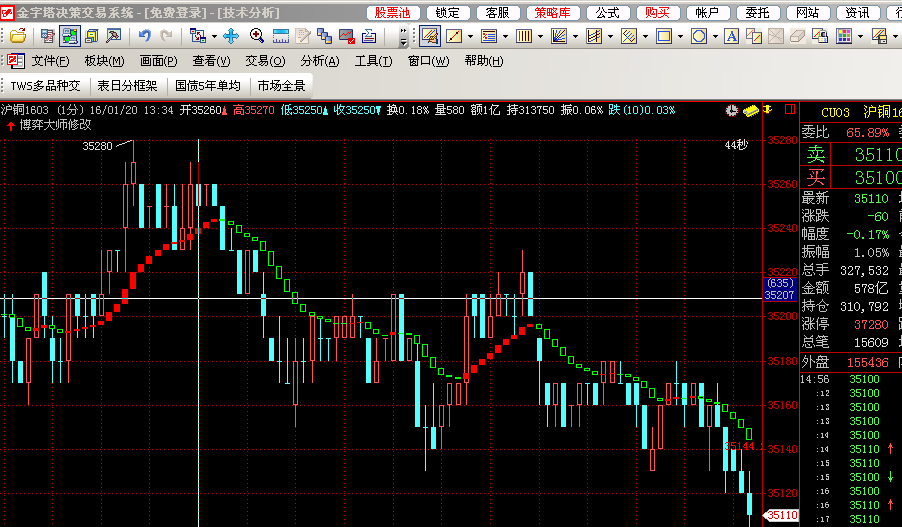
Task: Select the text list annotation tool
Action: click(x=489, y=36)
